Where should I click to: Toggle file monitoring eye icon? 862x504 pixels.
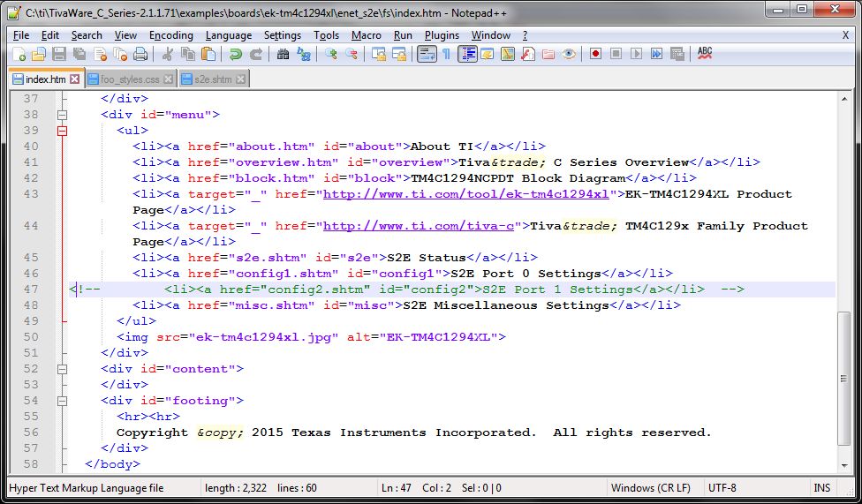tap(569, 54)
